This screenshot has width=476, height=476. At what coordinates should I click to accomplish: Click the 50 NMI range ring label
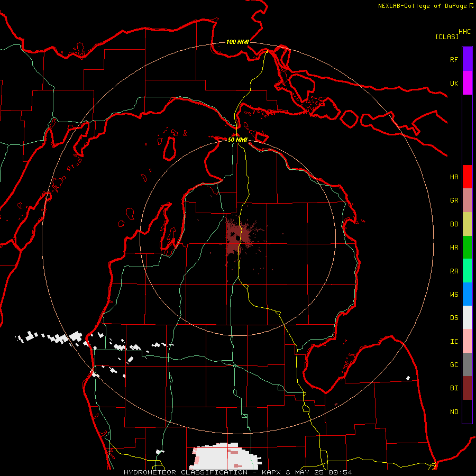(x=237, y=140)
